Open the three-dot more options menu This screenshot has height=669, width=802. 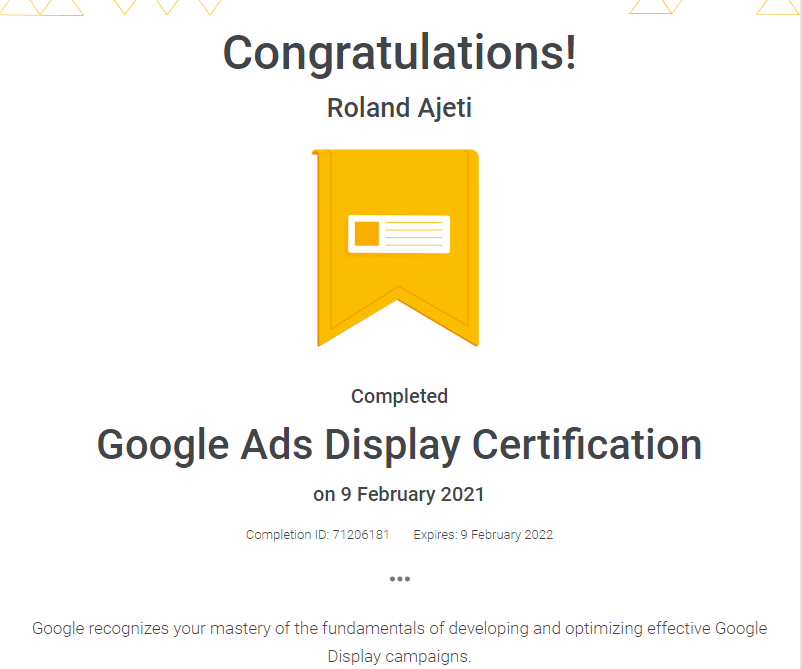coord(399,579)
